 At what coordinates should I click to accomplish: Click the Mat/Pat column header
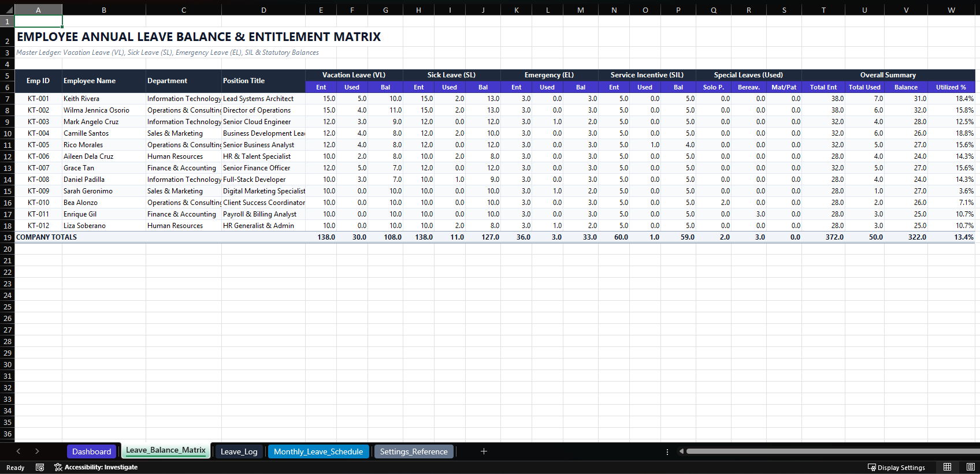(x=784, y=87)
